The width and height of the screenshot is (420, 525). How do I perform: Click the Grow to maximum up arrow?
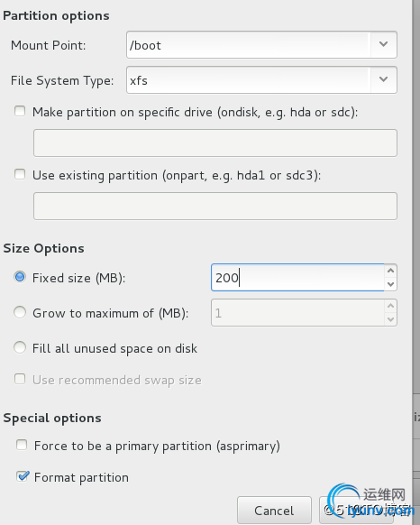pos(390,306)
